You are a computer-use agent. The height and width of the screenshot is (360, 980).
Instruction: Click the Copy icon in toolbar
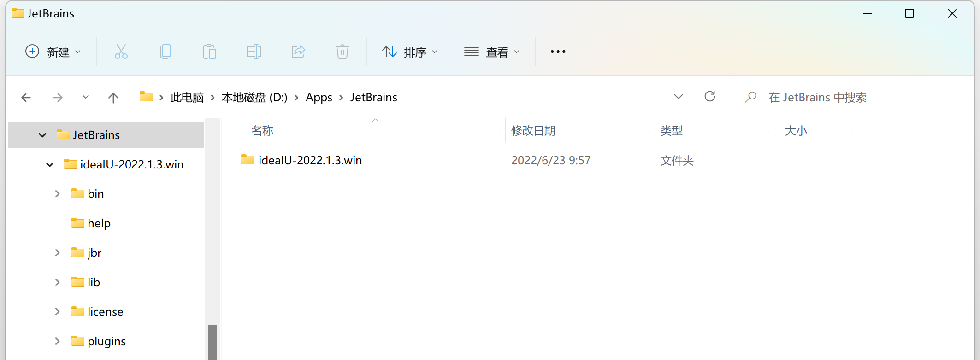tap(165, 52)
